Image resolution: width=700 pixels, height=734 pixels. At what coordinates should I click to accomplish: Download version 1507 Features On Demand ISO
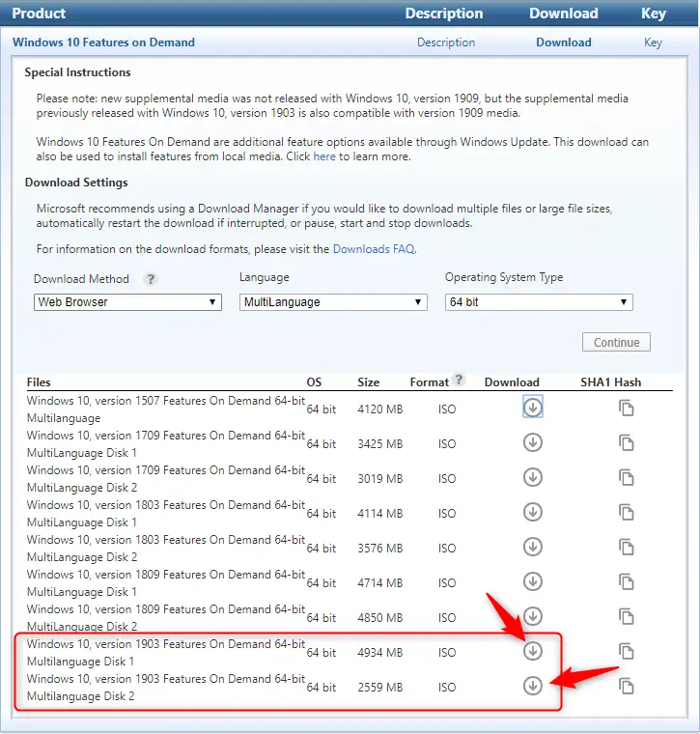(x=533, y=408)
